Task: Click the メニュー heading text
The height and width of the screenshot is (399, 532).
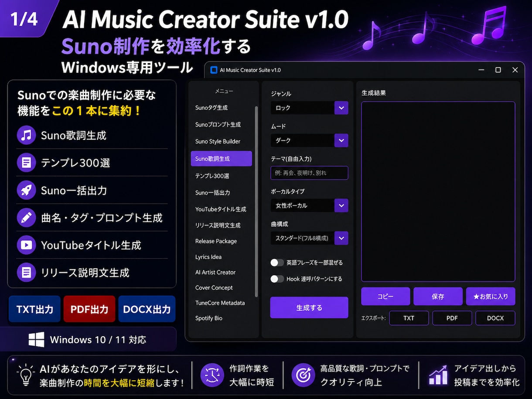Action: tap(224, 91)
